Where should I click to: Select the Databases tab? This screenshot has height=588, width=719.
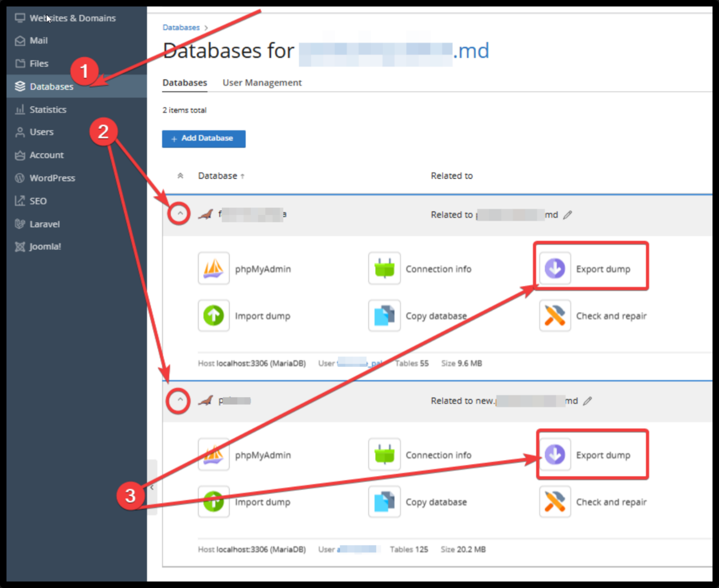pyautogui.click(x=184, y=83)
